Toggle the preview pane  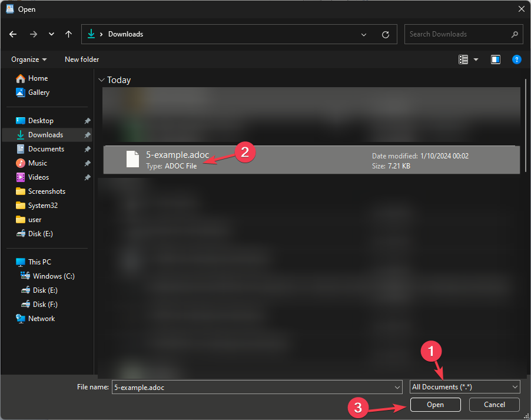pyautogui.click(x=496, y=59)
